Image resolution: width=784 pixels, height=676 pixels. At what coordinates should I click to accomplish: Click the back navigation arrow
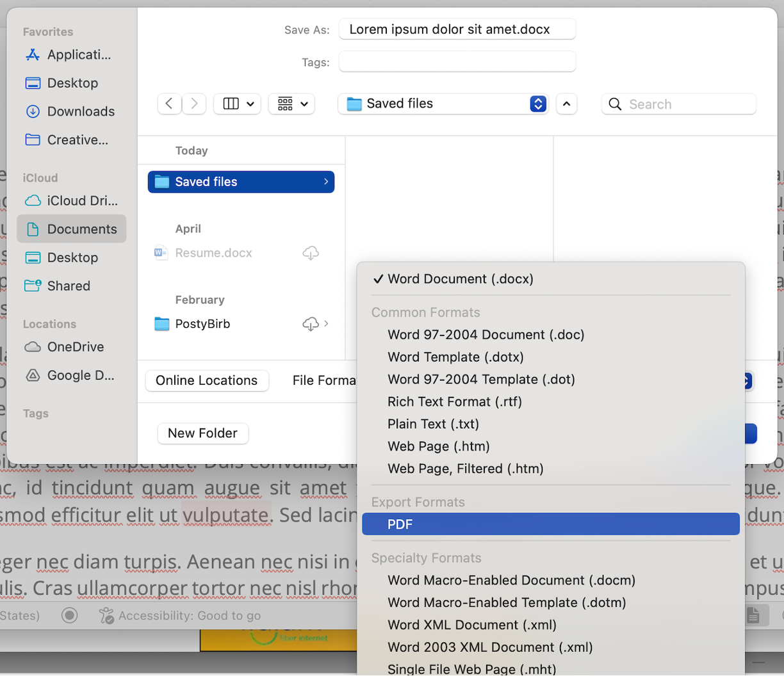[169, 104]
